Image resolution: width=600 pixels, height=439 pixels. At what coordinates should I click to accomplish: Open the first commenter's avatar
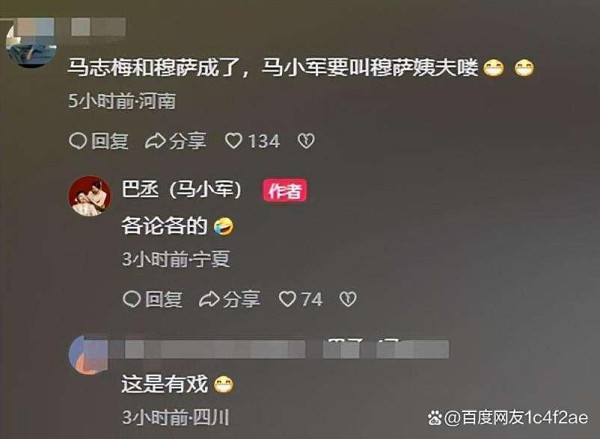[x=31, y=43]
